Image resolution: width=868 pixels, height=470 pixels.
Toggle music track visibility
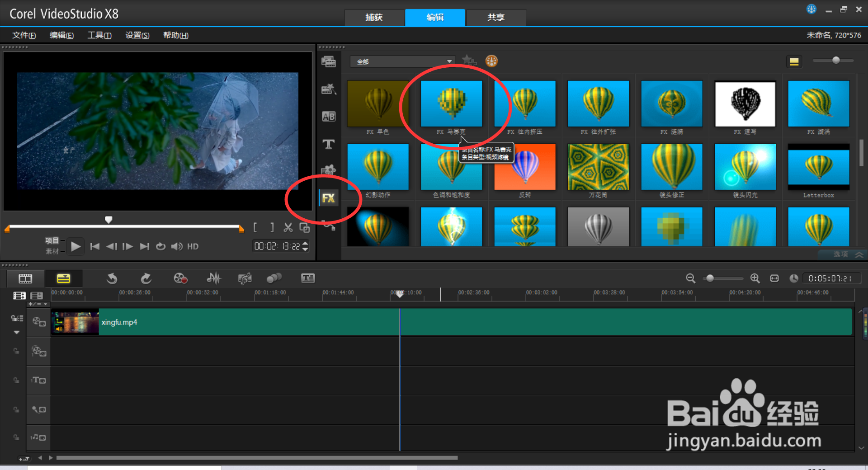click(x=38, y=437)
